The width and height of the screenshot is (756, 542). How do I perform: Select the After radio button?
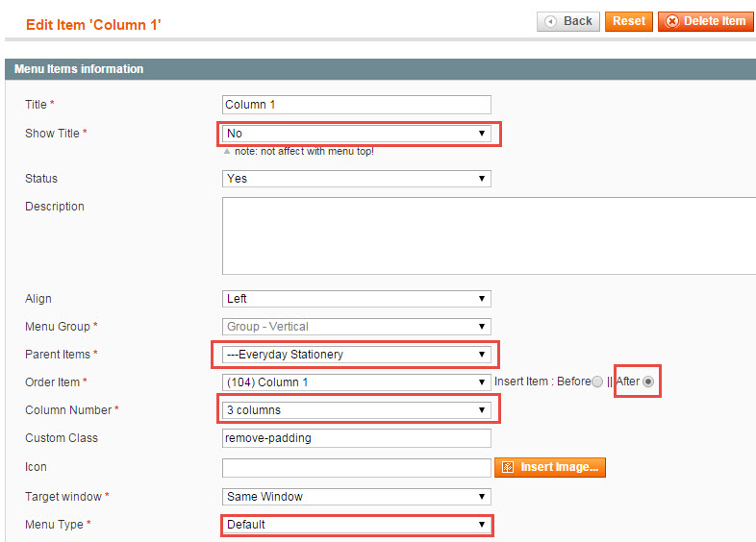[648, 382]
